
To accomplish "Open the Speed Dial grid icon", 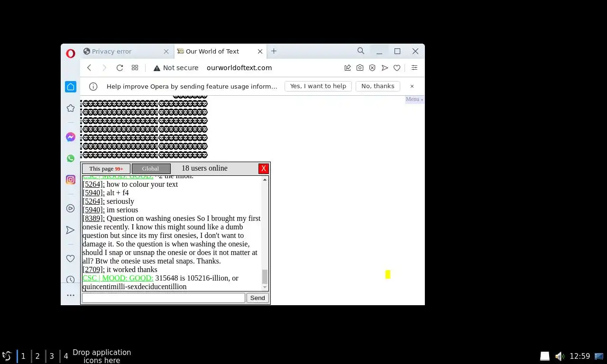I will tap(135, 68).
